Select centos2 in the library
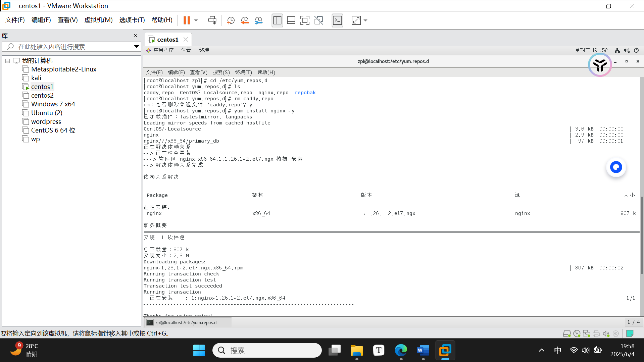The height and width of the screenshot is (362, 644). [x=42, y=95]
